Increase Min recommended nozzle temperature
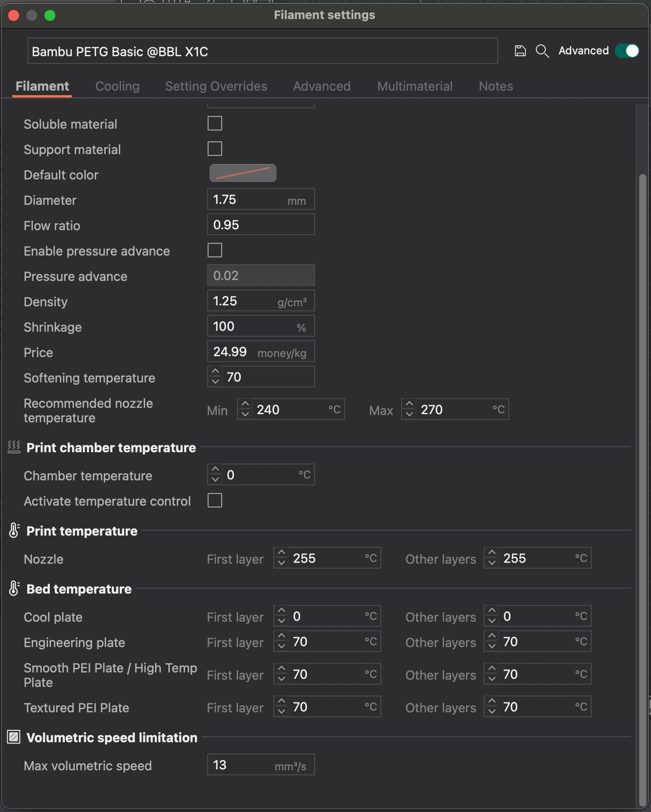 [245, 404]
